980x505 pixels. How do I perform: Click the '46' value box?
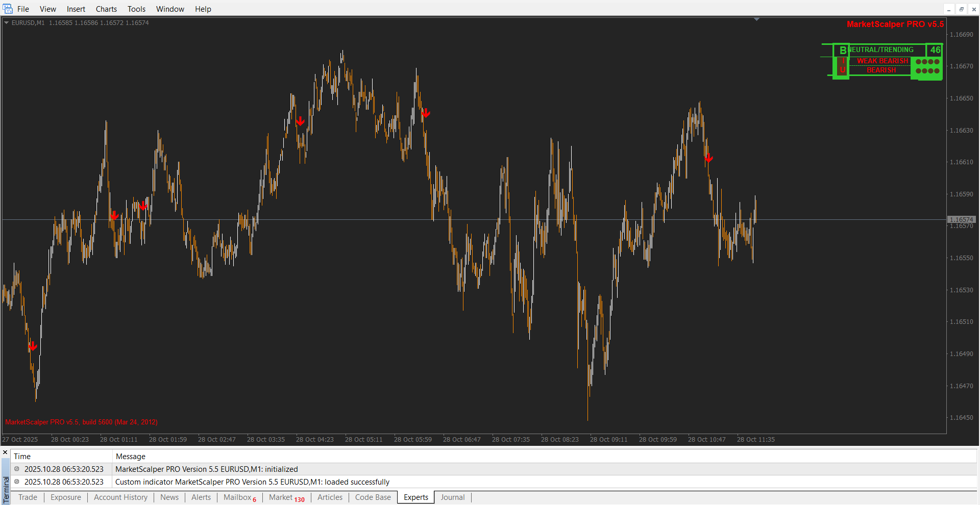pyautogui.click(x=935, y=50)
